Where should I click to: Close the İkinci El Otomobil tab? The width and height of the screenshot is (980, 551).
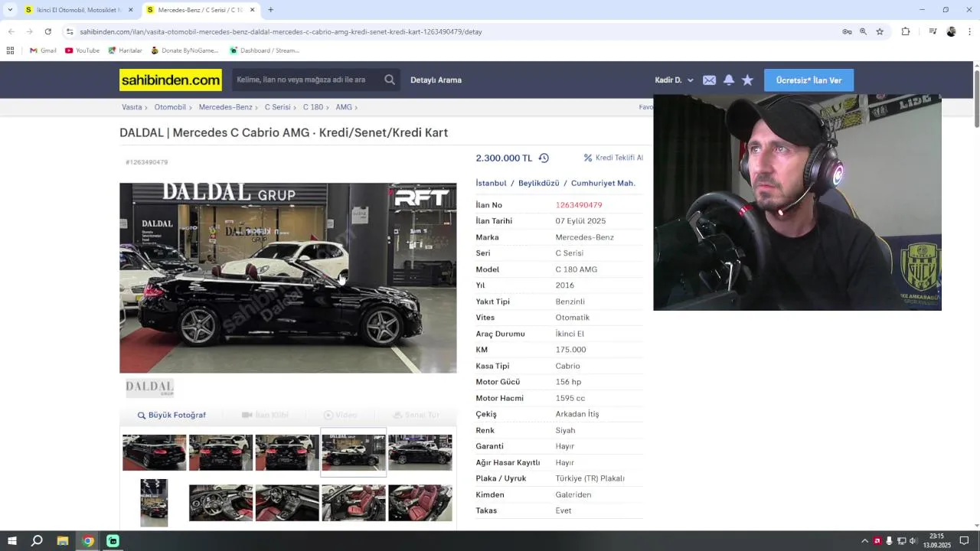[x=130, y=10]
